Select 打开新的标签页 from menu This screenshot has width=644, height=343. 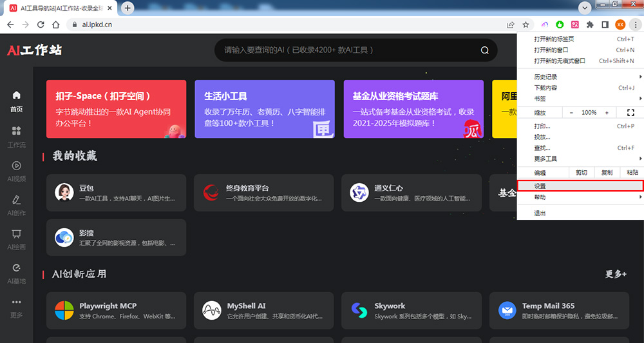[580, 39]
